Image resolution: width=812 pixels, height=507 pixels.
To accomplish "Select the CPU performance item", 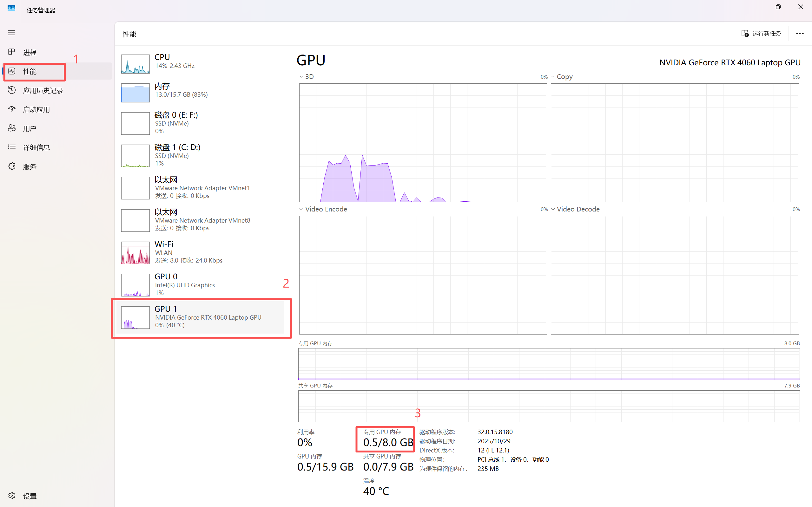I will coord(201,62).
